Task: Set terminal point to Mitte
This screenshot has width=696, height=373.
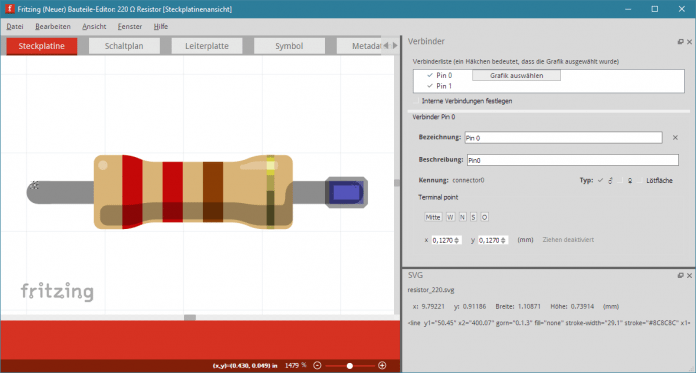Action: coord(433,217)
